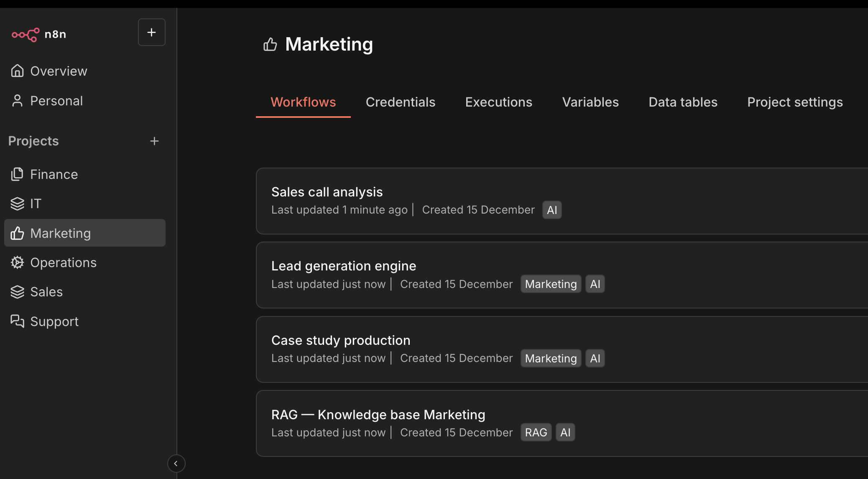This screenshot has height=479, width=868.
Task: Click Marketing tag on Case study production
Action: [x=550, y=358]
